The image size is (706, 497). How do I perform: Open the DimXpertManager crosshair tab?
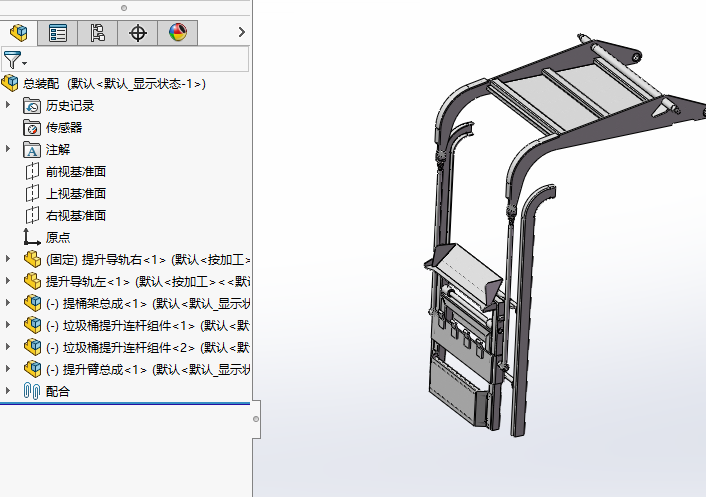click(x=137, y=33)
